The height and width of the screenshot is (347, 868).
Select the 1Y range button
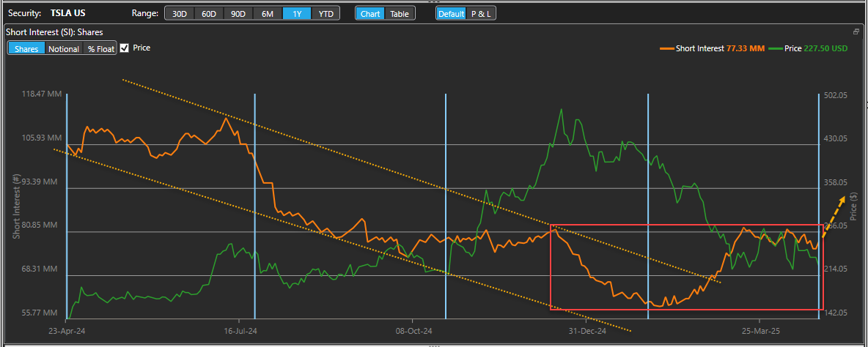pyautogui.click(x=297, y=14)
